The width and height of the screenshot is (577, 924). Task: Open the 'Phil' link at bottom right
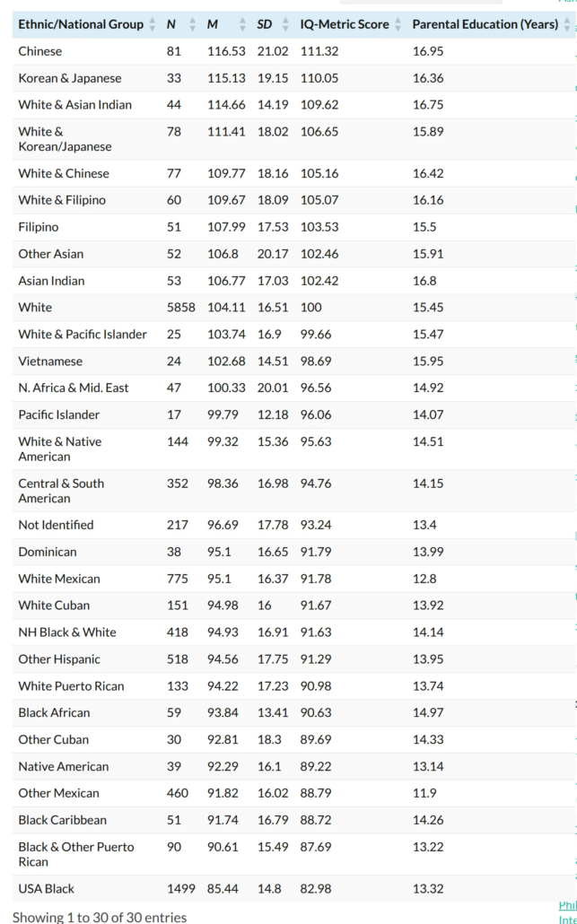tap(566, 906)
